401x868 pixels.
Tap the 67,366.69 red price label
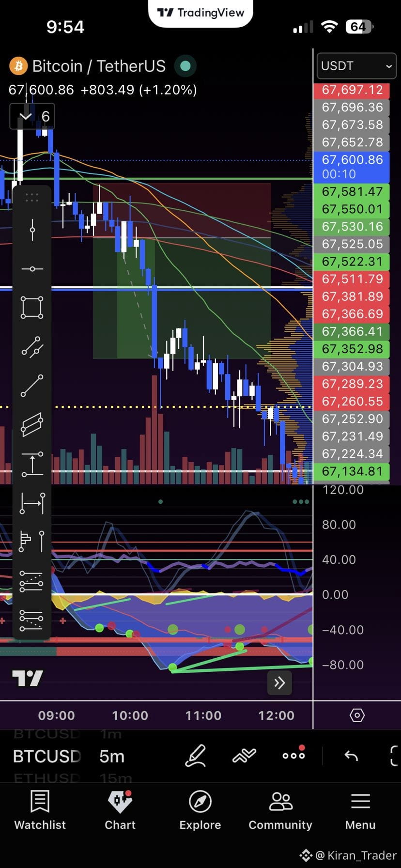[352, 313]
